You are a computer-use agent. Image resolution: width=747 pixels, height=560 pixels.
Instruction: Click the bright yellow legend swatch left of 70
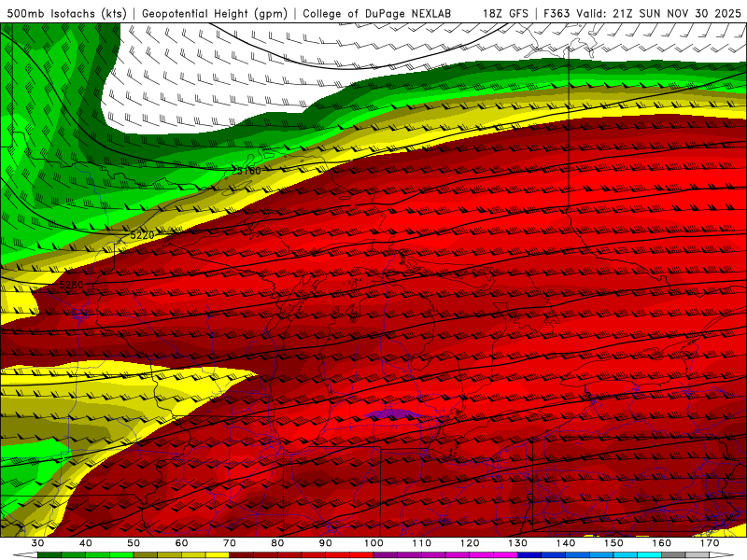click(218, 555)
